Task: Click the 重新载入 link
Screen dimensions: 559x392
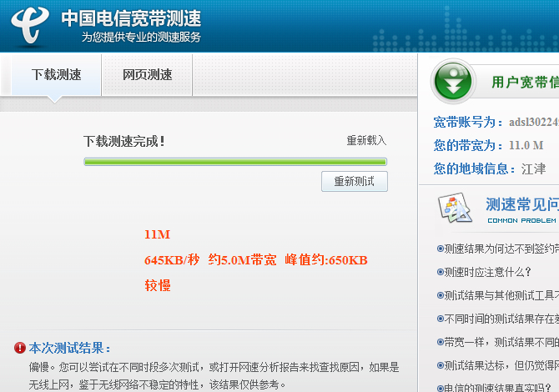Action: (x=366, y=140)
